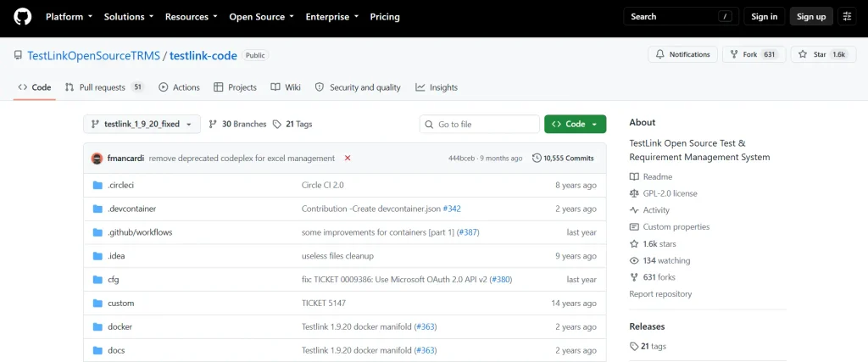Click the 'useless files cleanup' commit message
868x362 pixels.
pos(337,256)
